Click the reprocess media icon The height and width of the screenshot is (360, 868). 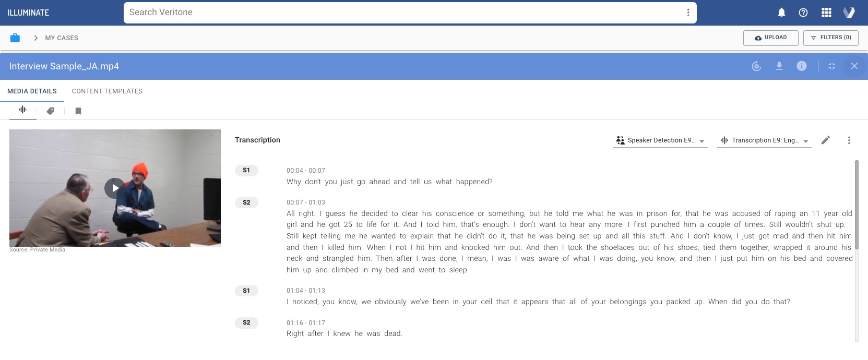click(756, 66)
